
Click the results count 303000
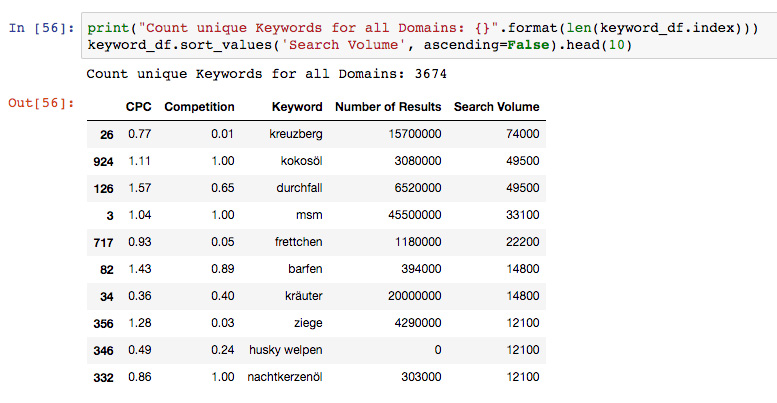point(421,377)
